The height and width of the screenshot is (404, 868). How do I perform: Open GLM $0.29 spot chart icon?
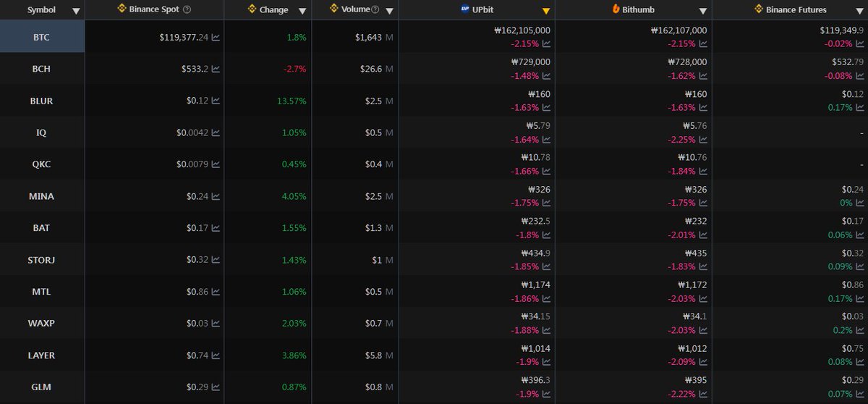pos(216,387)
